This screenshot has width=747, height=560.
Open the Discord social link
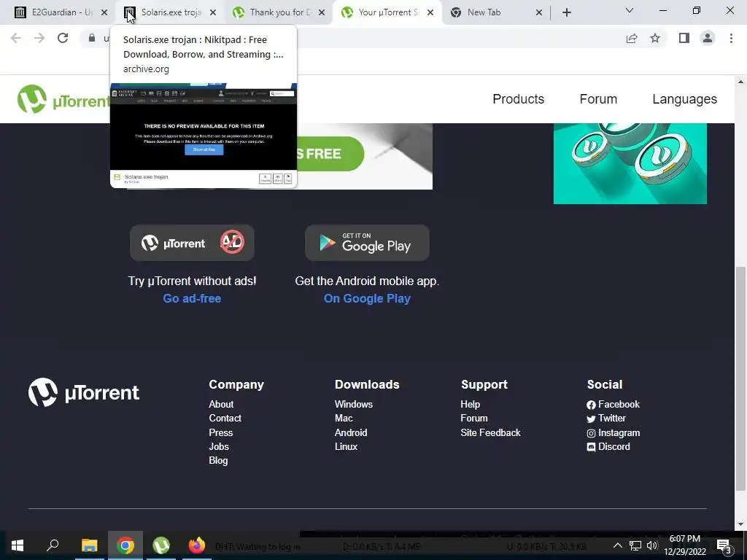coord(608,447)
